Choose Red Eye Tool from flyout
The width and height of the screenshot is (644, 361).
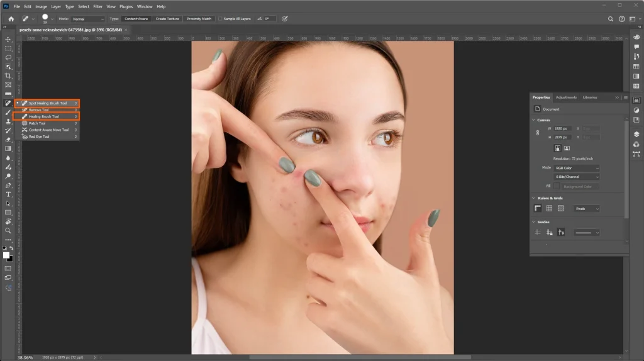pyautogui.click(x=47, y=136)
